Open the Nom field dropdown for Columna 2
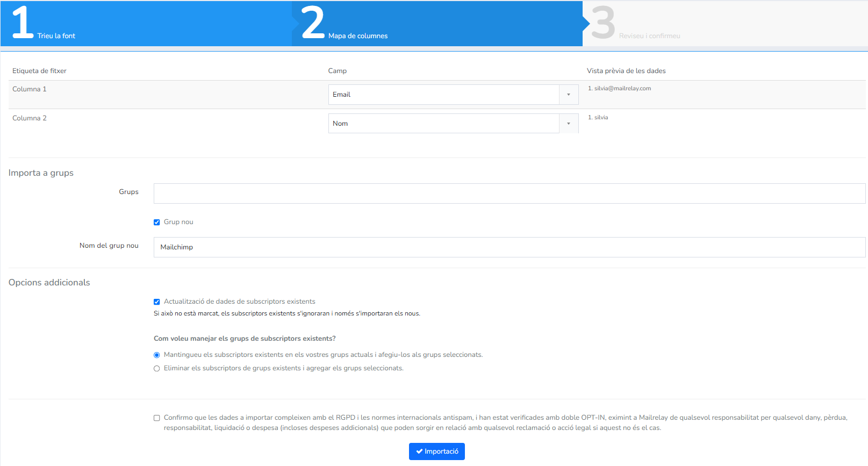Viewport: 868px width, 466px height. (x=453, y=124)
